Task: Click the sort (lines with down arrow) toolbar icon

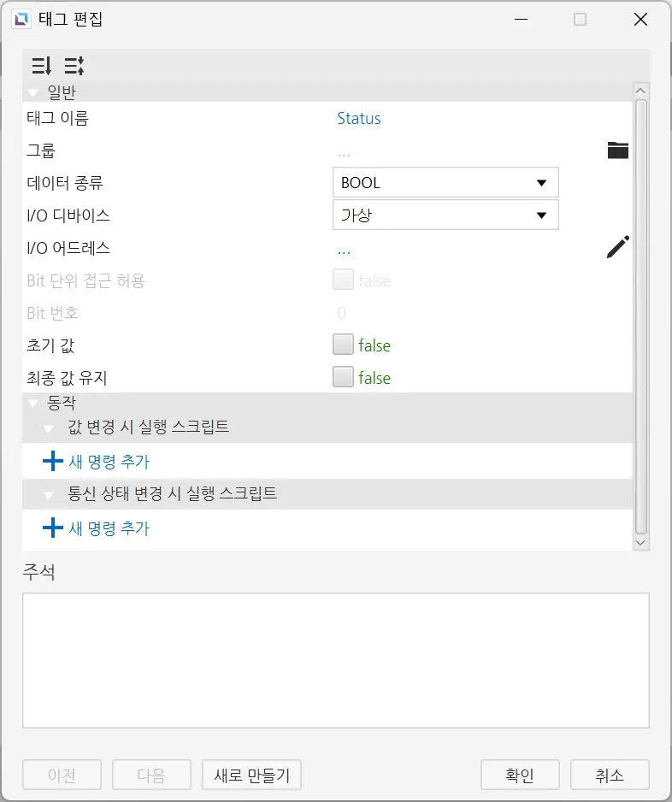Action: (x=41, y=66)
